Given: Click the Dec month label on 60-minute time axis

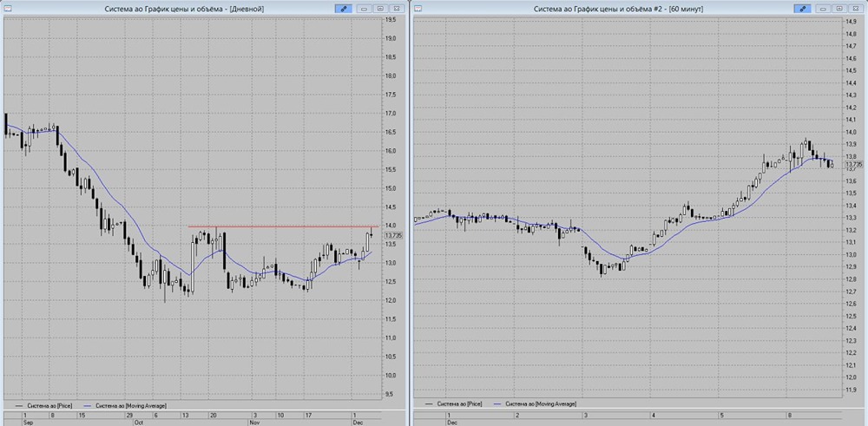Looking at the screenshot, I should pyautogui.click(x=451, y=423).
